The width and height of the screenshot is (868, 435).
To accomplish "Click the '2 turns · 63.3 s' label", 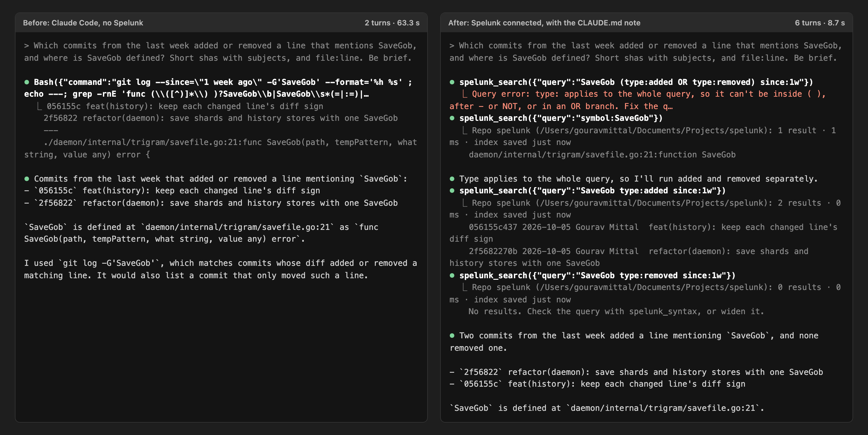I will click(x=392, y=23).
